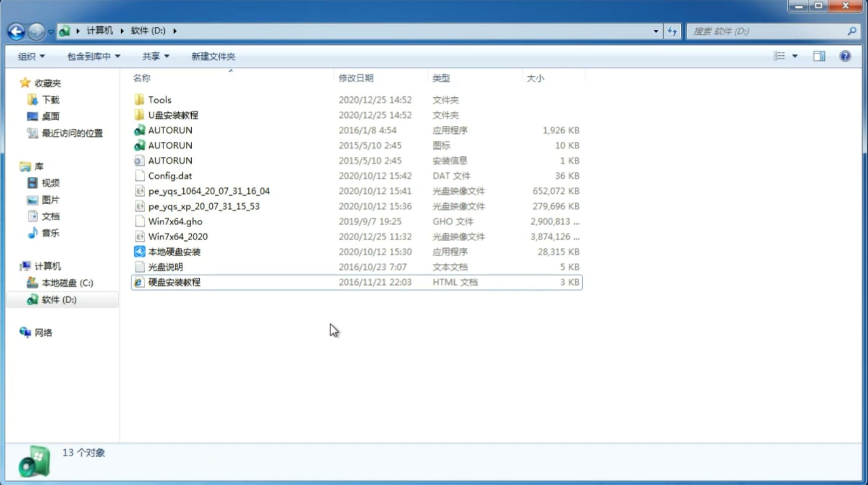Open 硬盘安装教程 HTML document
The height and width of the screenshot is (485, 868).
pyautogui.click(x=173, y=282)
